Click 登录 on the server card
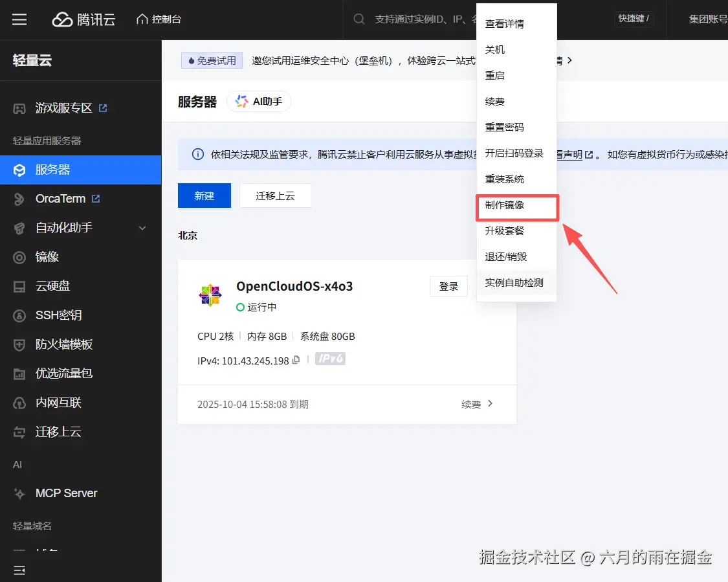This screenshot has width=728, height=582. (x=448, y=287)
